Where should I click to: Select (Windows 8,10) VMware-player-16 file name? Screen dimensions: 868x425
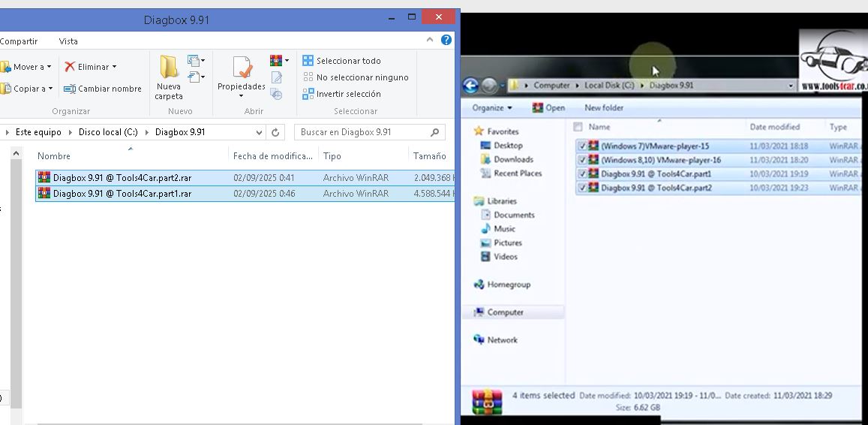pyautogui.click(x=661, y=160)
